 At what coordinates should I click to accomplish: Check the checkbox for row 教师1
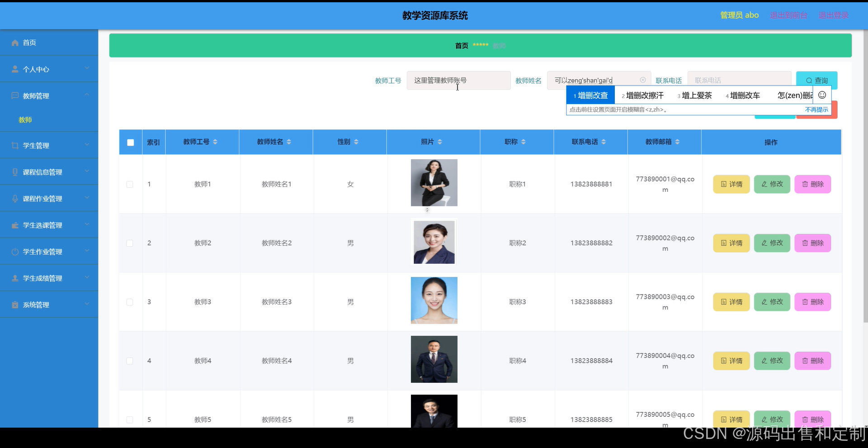130,184
